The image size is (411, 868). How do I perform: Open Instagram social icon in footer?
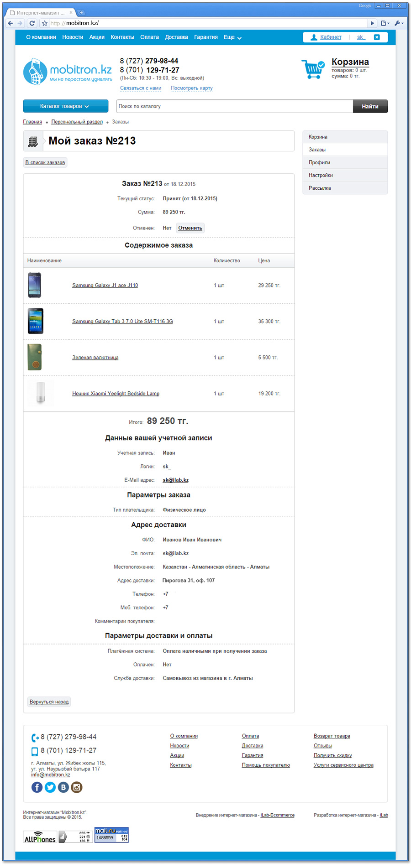click(77, 787)
